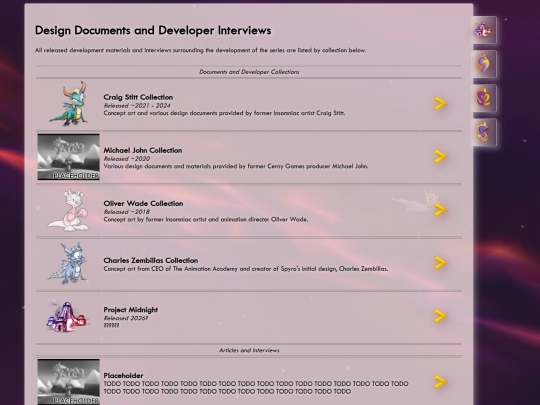Click the 'Released 2026?' text

[x=126, y=318]
